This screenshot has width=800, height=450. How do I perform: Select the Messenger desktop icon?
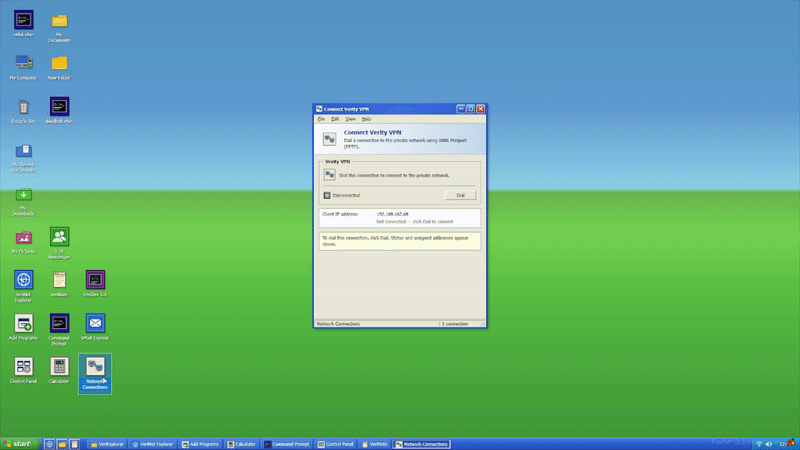click(59, 243)
